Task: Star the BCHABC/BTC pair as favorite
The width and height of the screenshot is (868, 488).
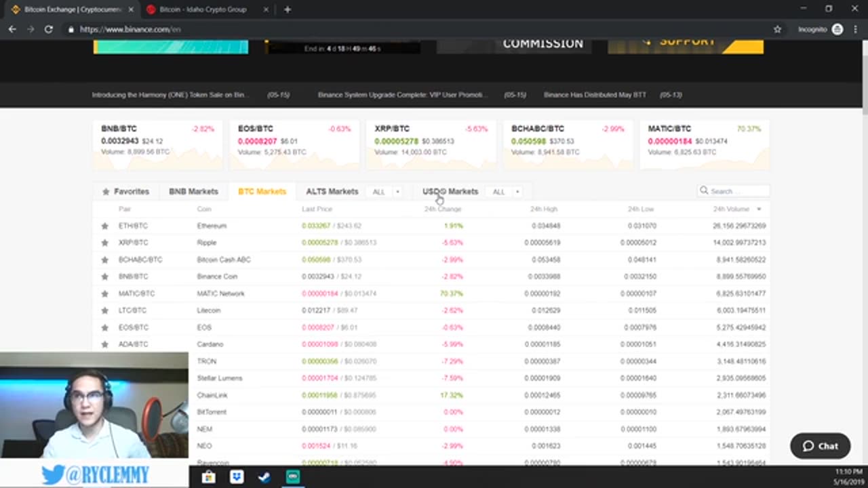Action: (104, 260)
